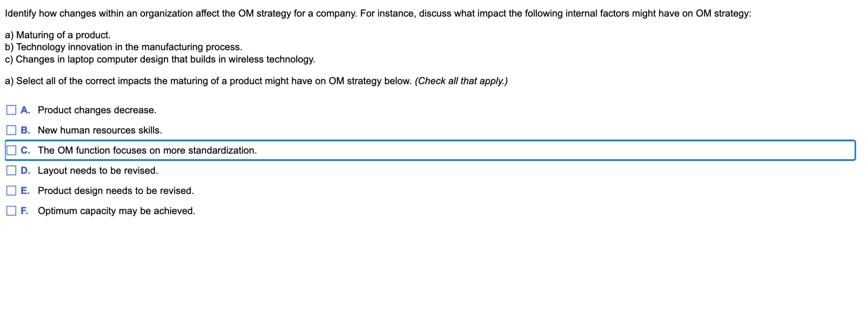Select the text 'Product design needs to be revised'

click(116, 190)
